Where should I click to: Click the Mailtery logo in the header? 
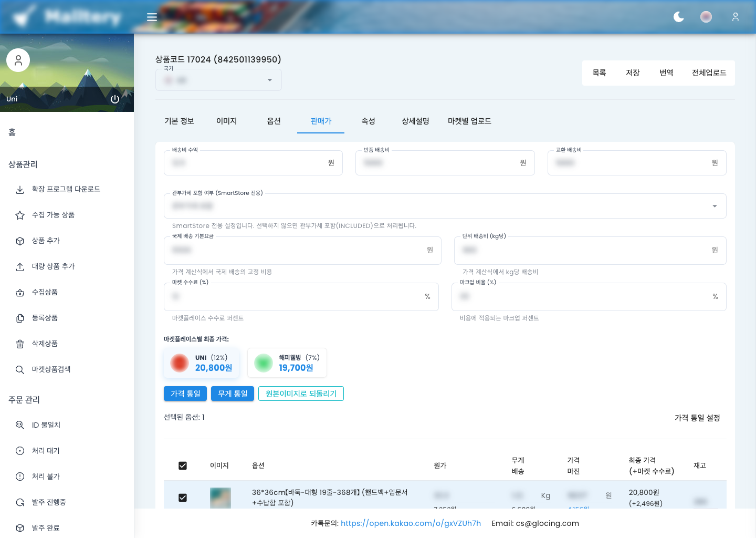(67, 17)
